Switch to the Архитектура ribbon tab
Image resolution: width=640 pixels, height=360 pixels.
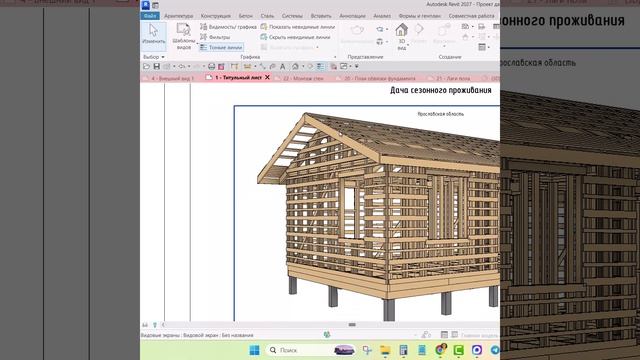click(x=178, y=16)
